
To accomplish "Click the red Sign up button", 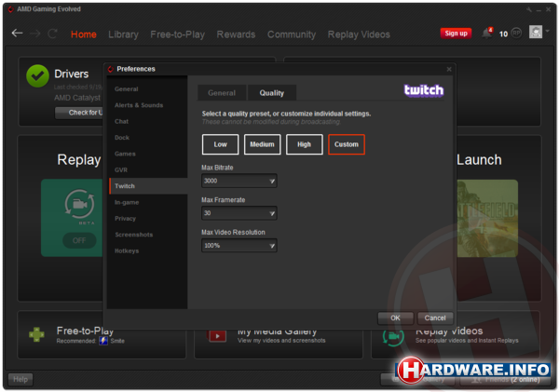I will (x=456, y=34).
